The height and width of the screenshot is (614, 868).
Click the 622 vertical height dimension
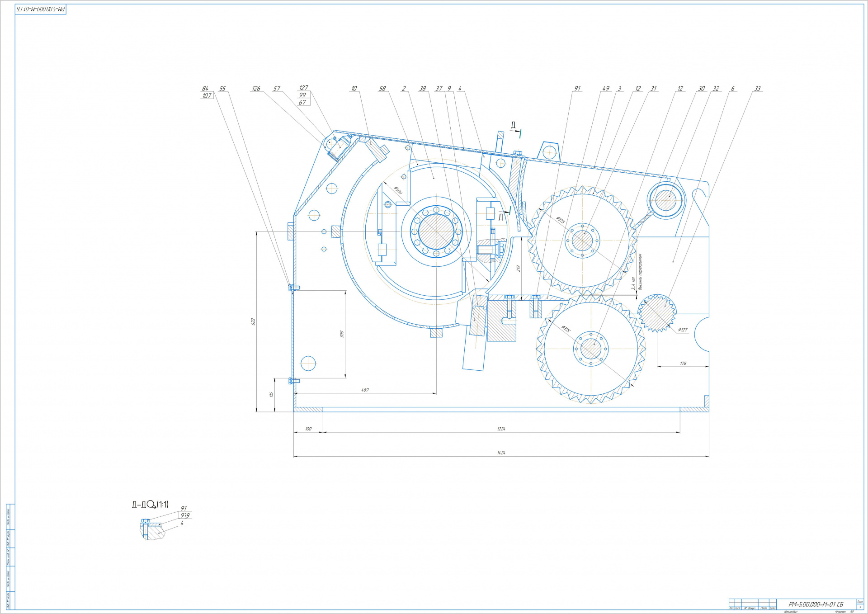coord(253,321)
